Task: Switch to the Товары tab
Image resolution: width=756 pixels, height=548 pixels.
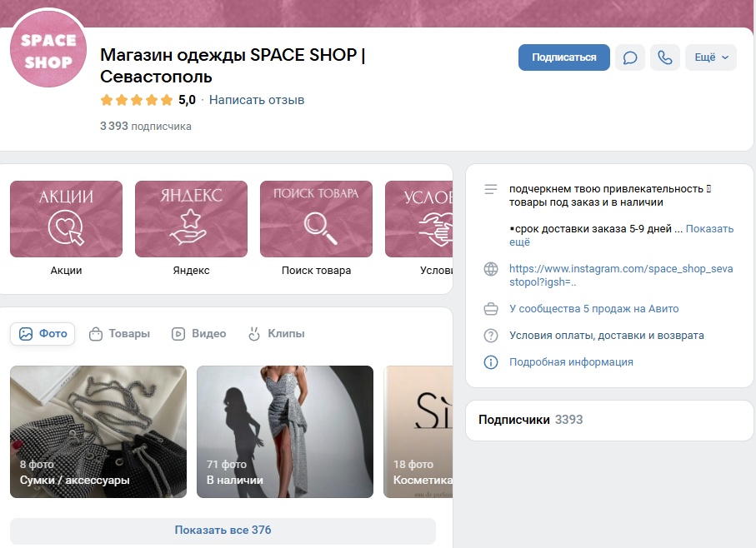Action: pyautogui.click(x=119, y=334)
